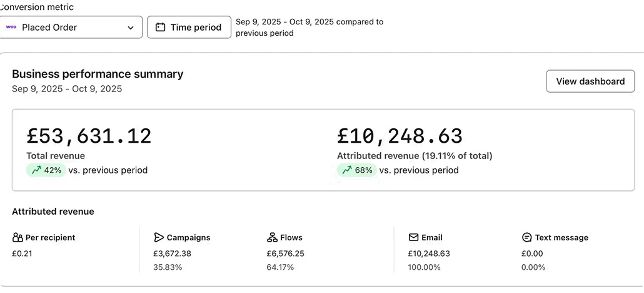Open the Time period picker
Viewport: 644px width, 293px height.
pos(189,28)
